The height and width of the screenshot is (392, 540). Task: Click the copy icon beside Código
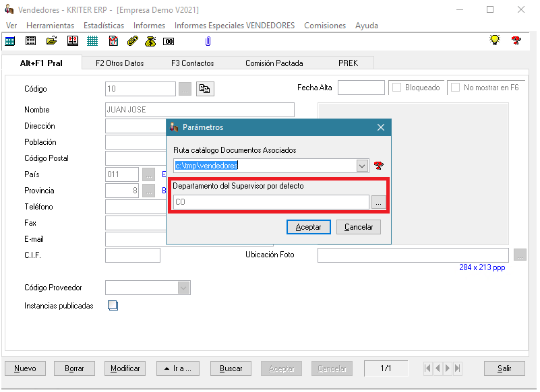coord(205,89)
